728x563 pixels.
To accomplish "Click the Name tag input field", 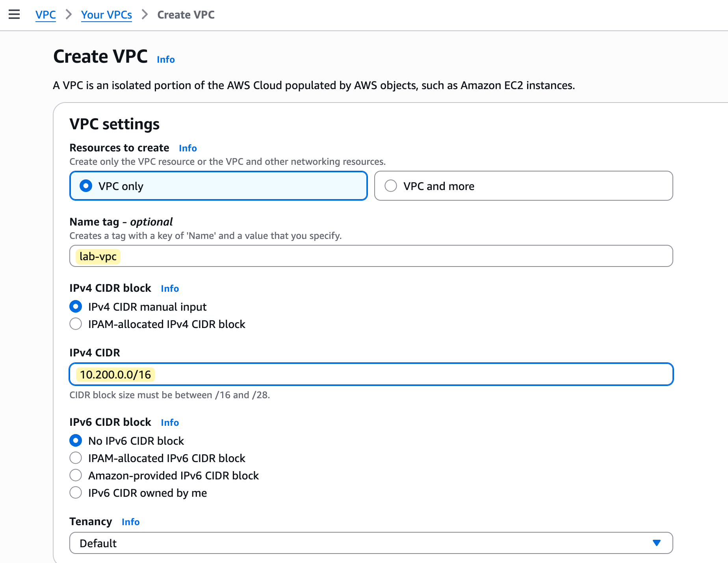I will click(x=370, y=256).
